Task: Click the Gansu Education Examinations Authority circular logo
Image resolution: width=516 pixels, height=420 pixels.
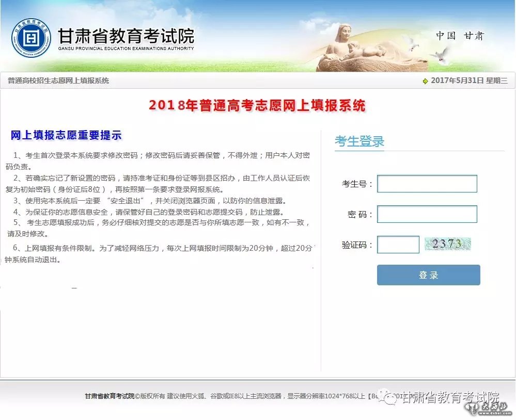Action: [x=31, y=38]
